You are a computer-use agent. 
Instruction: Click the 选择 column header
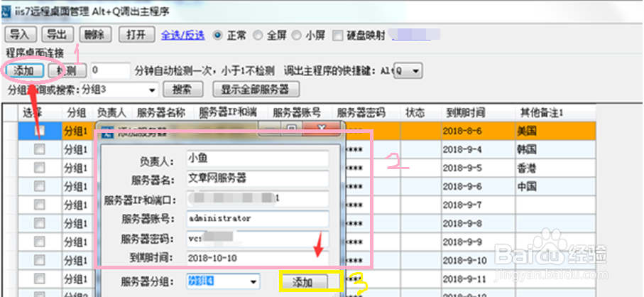point(40,112)
